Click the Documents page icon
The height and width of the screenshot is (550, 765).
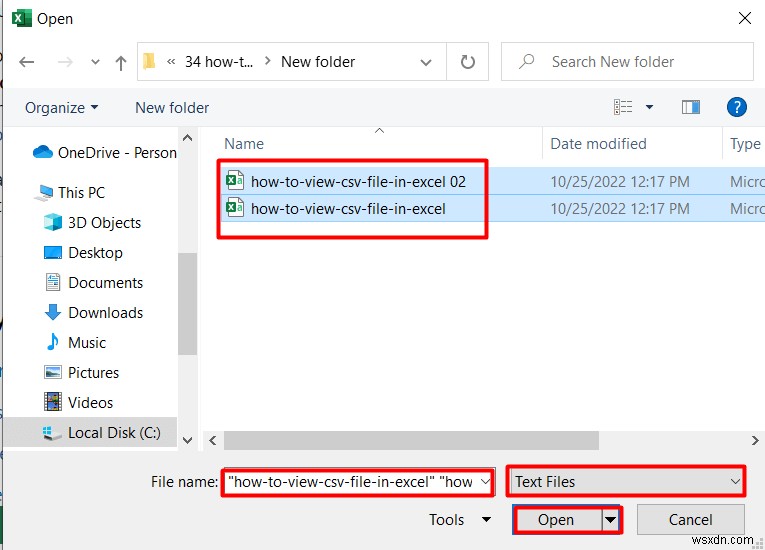[53, 282]
